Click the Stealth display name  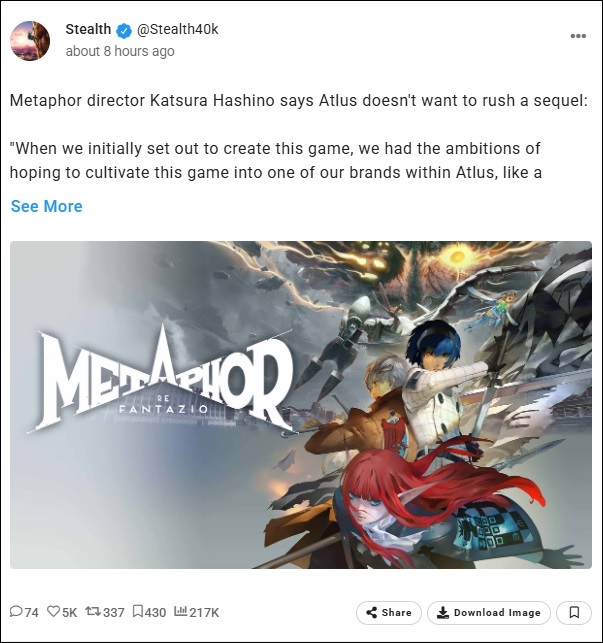[x=88, y=30]
